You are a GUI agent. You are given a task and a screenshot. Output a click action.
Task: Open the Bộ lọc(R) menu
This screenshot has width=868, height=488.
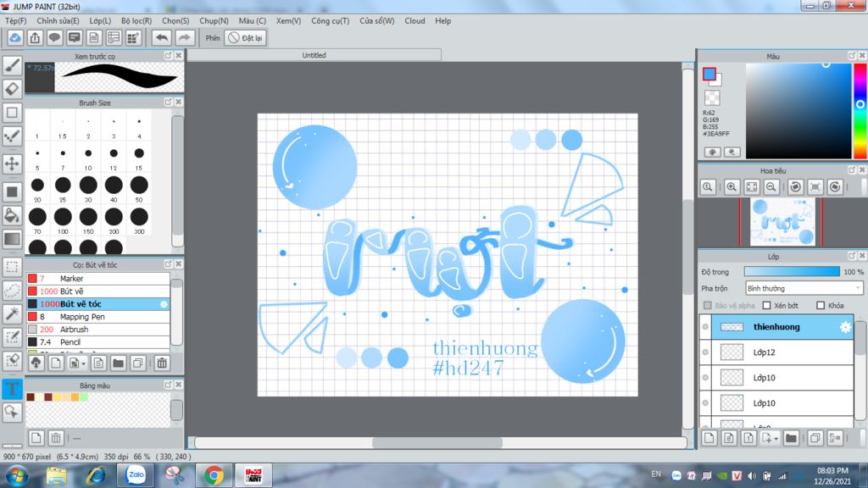[136, 21]
